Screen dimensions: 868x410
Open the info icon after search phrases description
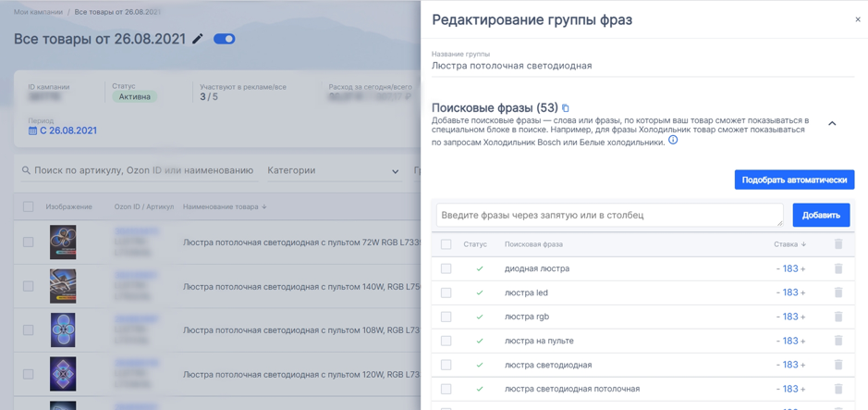(x=673, y=141)
